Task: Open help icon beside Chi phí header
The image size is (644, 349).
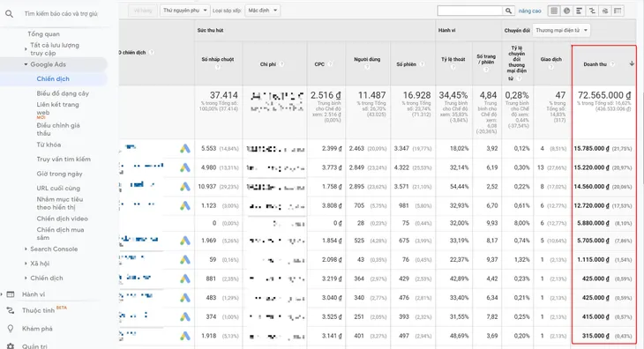Action: (281, 64)
